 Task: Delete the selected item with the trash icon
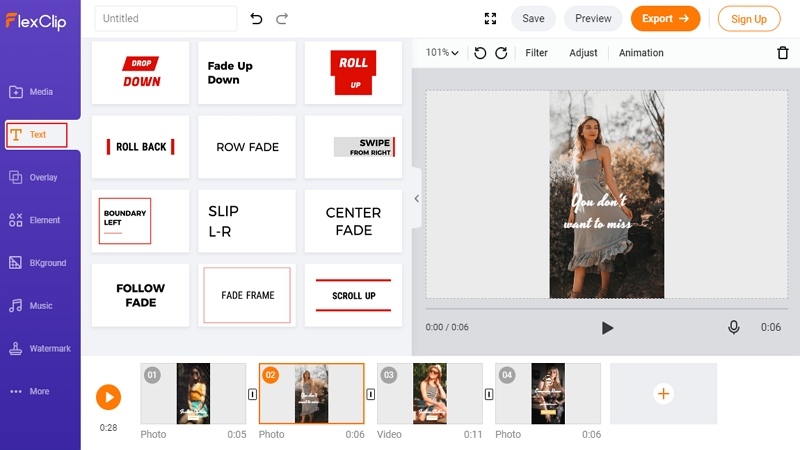[x=783, y=53]
